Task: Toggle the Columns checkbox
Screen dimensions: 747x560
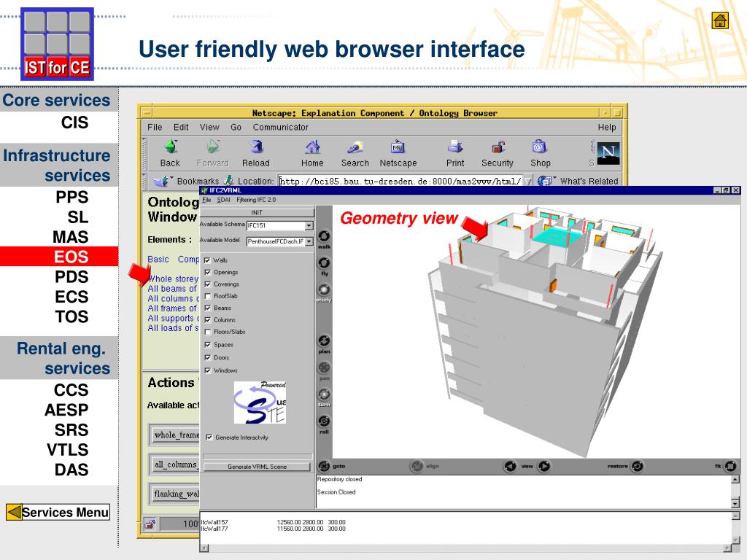Action: coord(207,320)
